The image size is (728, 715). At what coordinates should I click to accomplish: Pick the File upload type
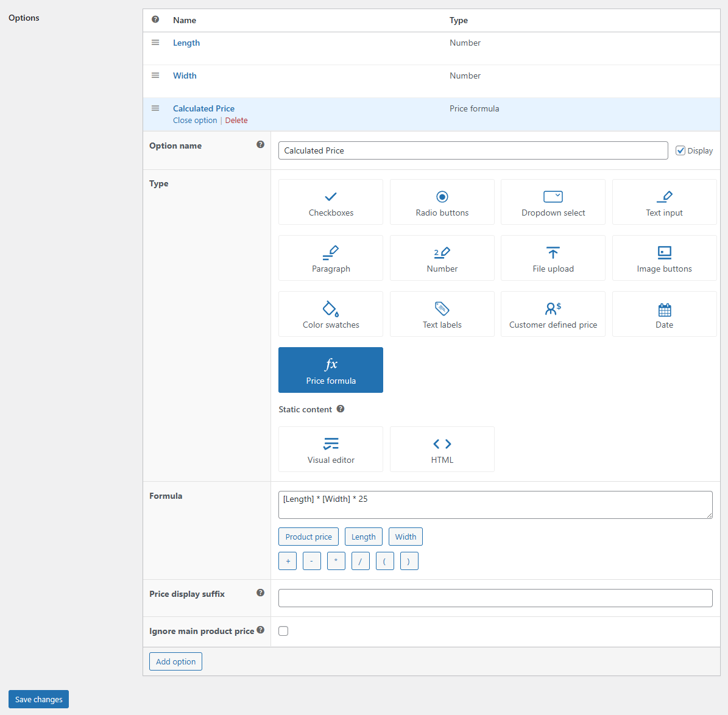pyautogui.click(x=553, y=258)
